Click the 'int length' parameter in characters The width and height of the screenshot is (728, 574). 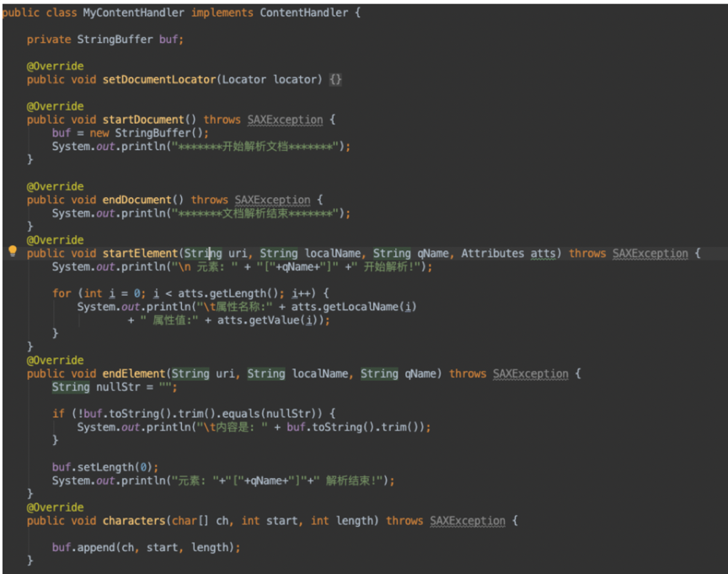342,521
